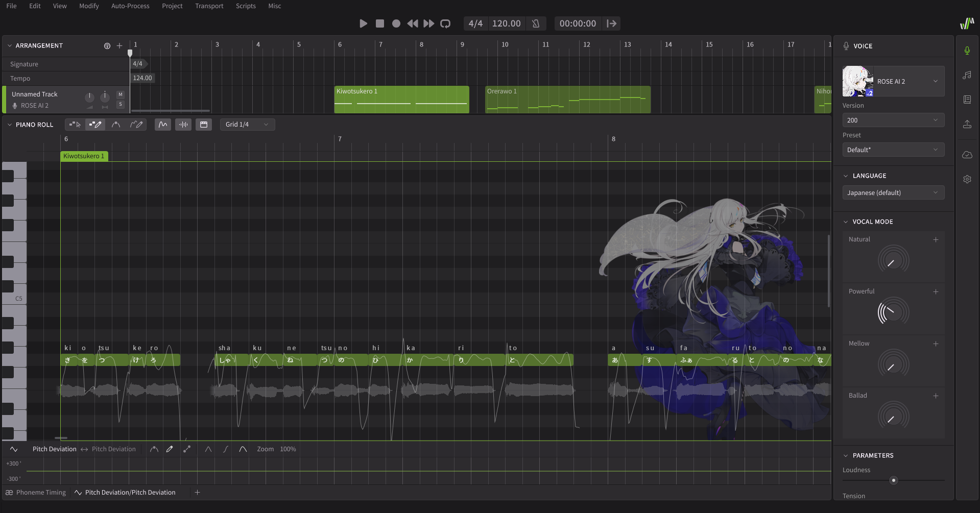Collapse the Arrangement panel
This screenshot has height=513, width=980.
click(x=9, y=45)
